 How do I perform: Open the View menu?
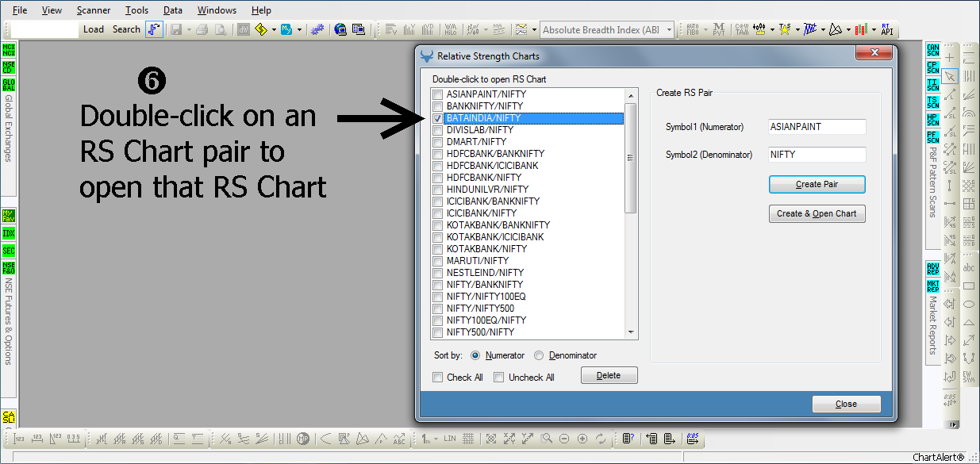coord(52,10)
